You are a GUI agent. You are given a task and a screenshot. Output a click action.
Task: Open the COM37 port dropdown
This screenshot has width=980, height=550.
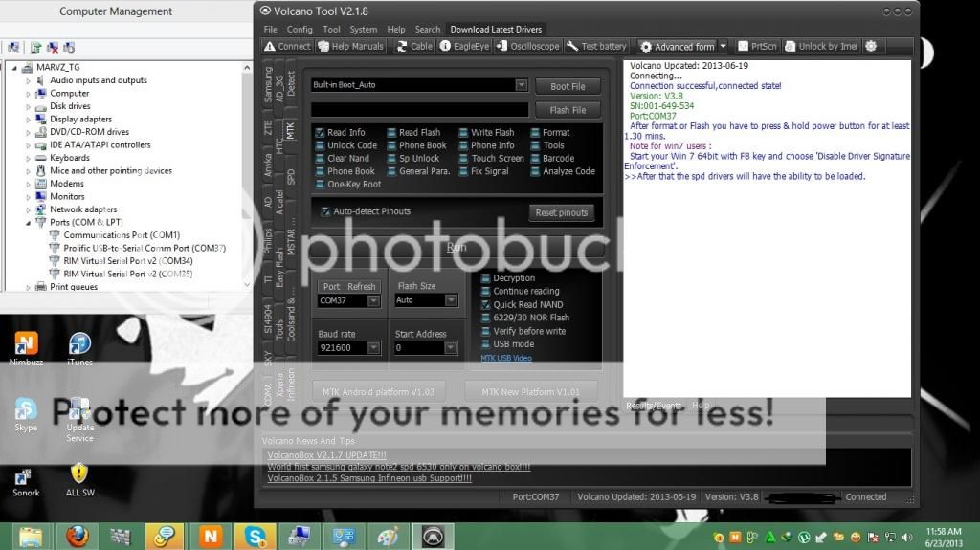pyautogui.click(x=373, y=300)
